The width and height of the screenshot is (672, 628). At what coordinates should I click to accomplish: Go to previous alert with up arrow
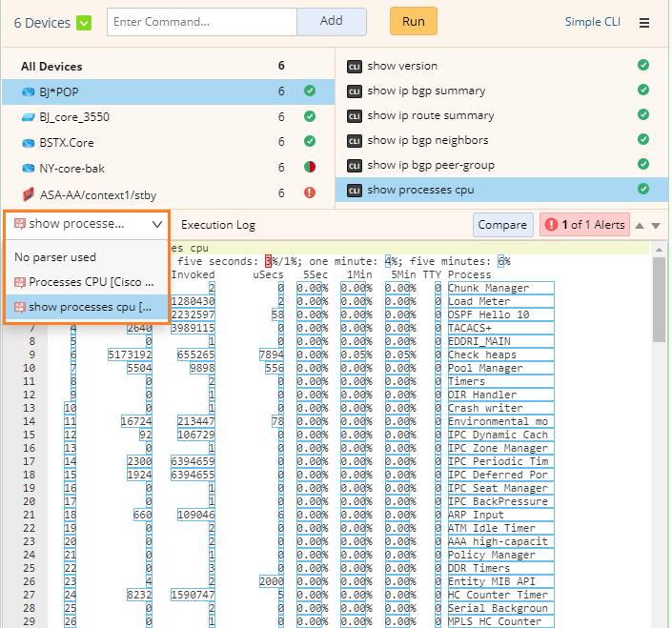click(640, 226)
